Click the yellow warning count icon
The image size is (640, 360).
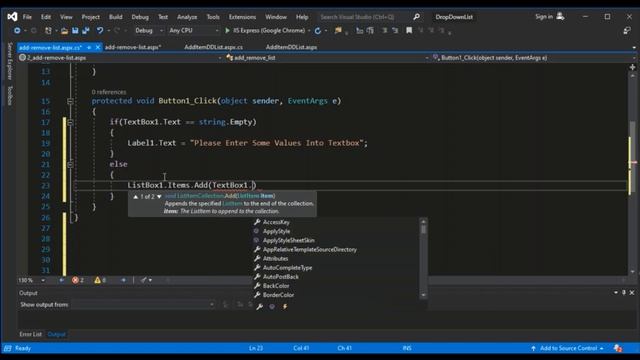click(x=97, y=280)
